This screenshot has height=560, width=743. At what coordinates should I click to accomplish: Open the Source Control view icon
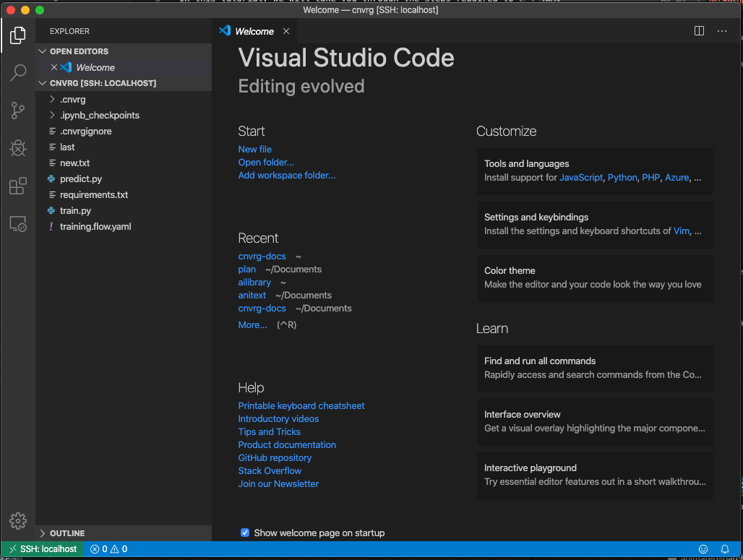click(18, 111)
